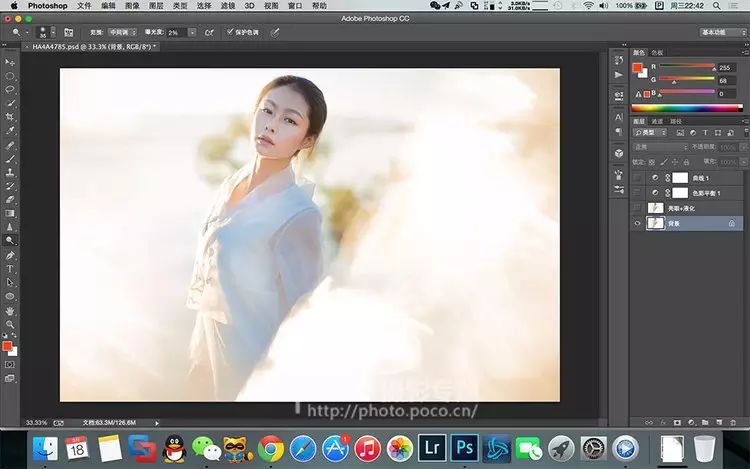Click the color spectrum ramp
750x469 pixels.
pyautogui.click(x=687, y=108)
